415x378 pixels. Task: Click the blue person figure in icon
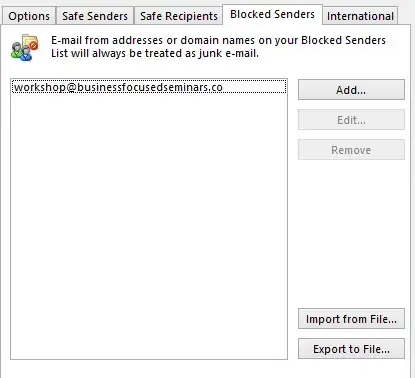coord(26,54)
